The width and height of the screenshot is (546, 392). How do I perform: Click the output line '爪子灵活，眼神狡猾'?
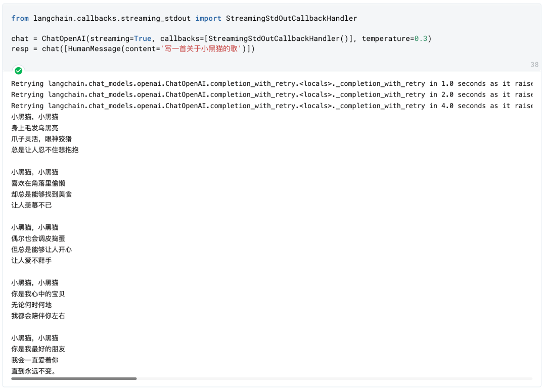(x=41, y=139)
